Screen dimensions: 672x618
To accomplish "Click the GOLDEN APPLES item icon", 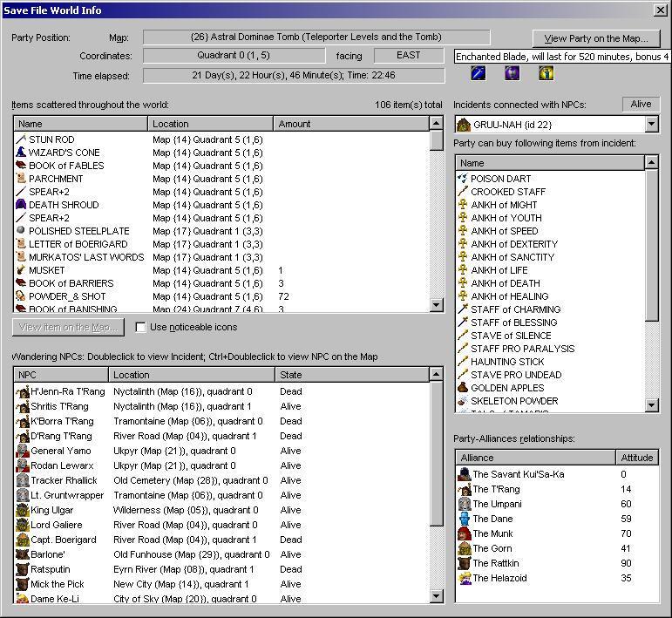I will point(463,388).
